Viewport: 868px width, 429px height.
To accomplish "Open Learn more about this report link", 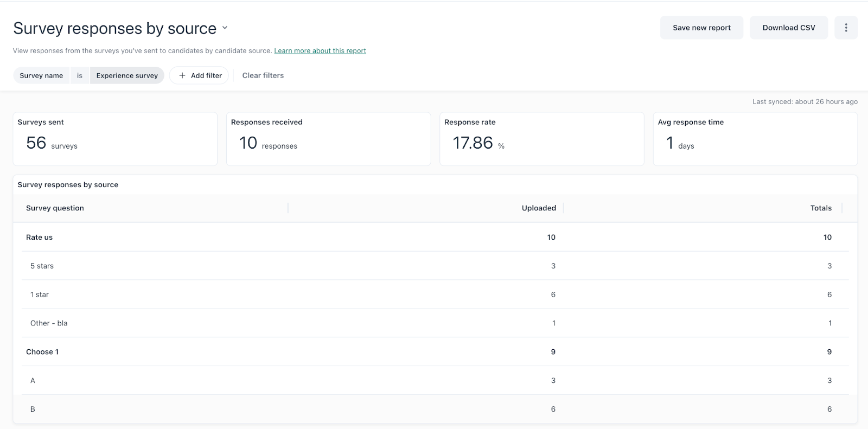I will [x=320, y=51].
